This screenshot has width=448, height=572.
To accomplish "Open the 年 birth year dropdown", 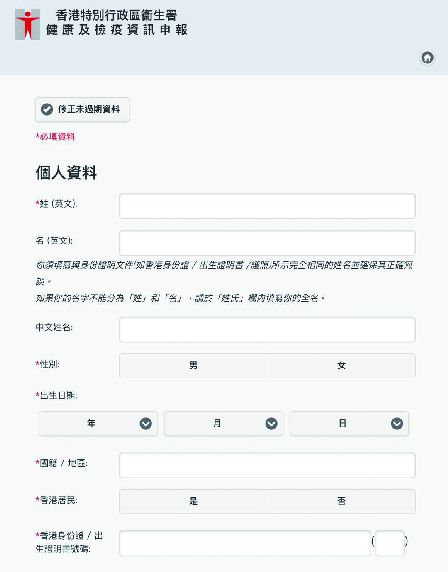I will (98, 424).
